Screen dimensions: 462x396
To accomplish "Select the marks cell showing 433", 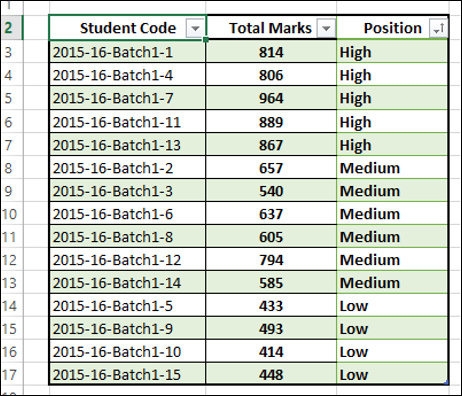I will tap(271, 306).
